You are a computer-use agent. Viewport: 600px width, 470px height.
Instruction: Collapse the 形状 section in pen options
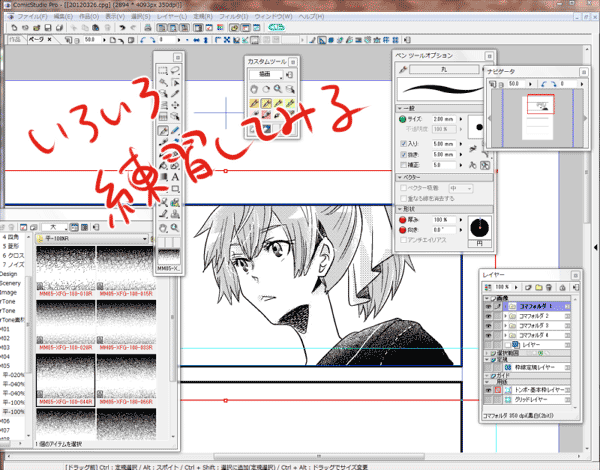coord(400,209)
